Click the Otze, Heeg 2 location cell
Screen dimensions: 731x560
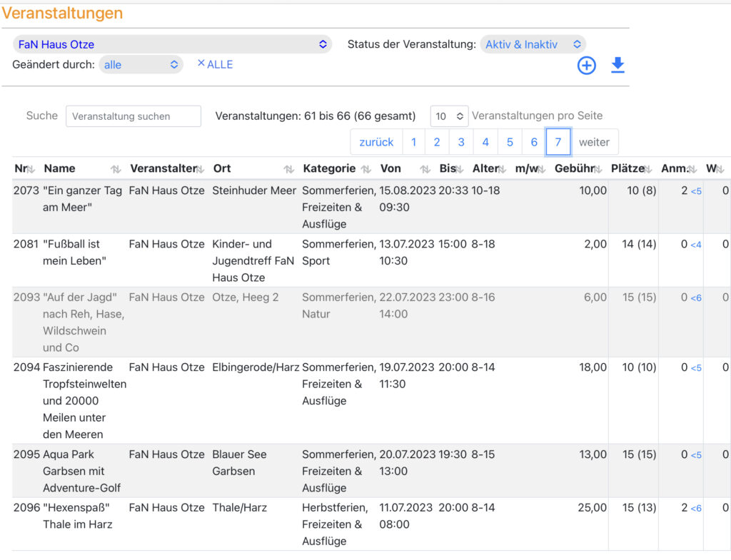tap(246, 297)
